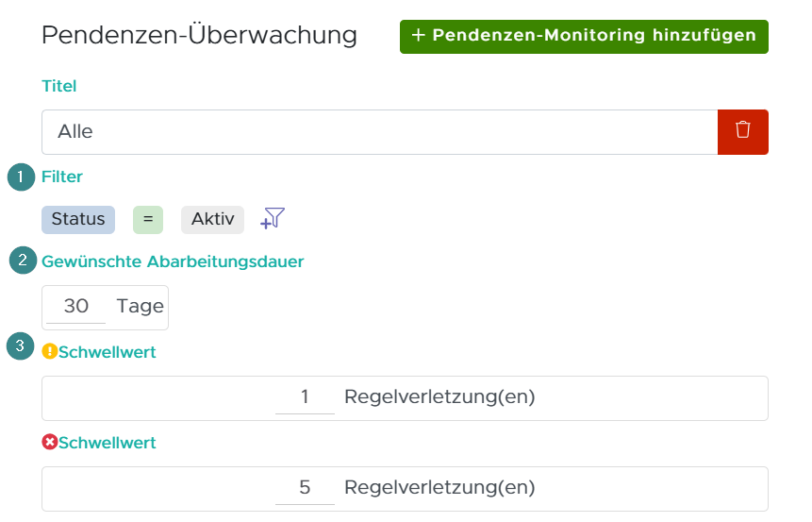Click the Tage unit label

click(x=141, y=307)
